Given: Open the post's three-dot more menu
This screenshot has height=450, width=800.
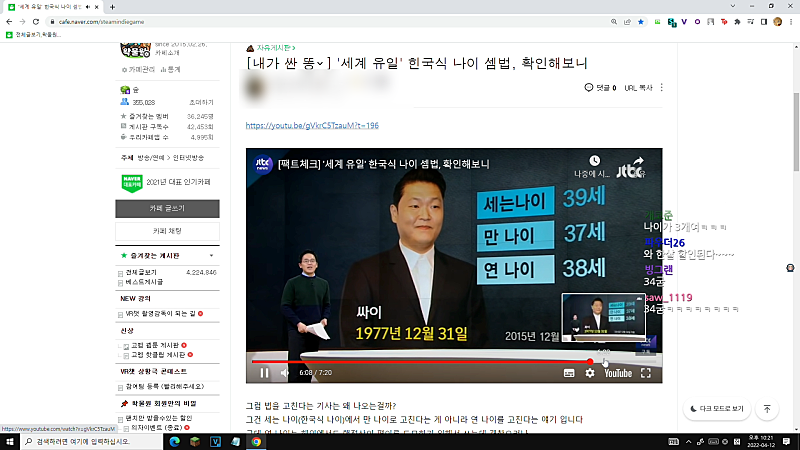Looking at the screenshot, I should 662,88.
